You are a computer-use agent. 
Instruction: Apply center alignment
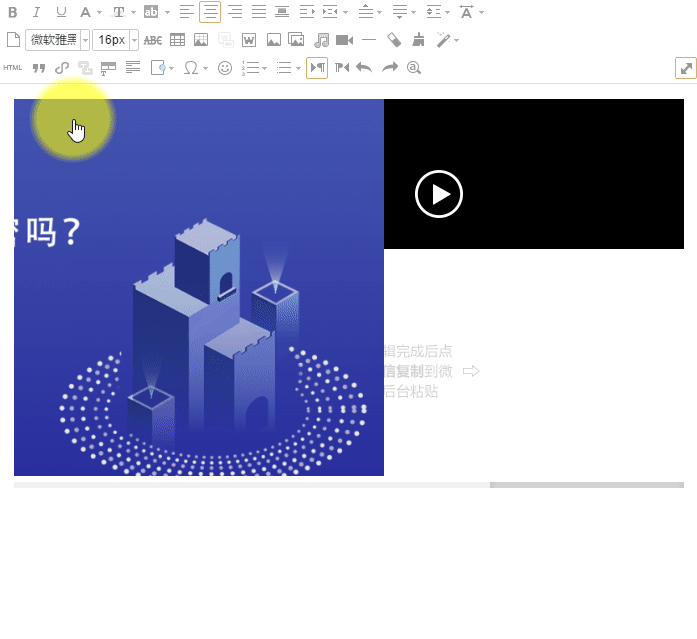210,12
